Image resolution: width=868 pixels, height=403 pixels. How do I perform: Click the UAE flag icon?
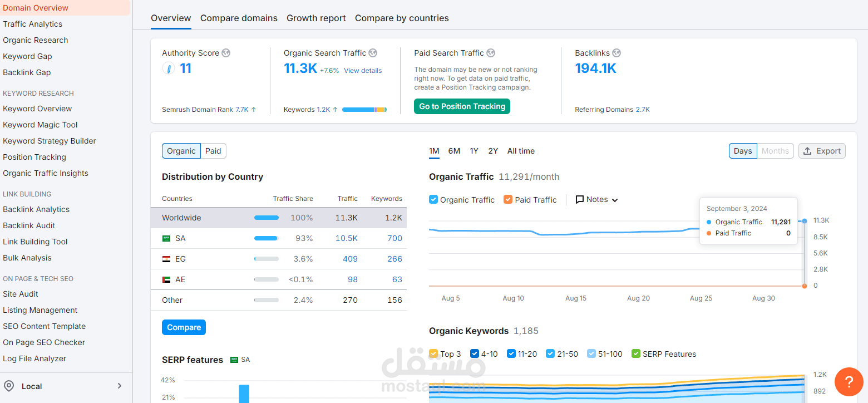coord(166,279)
